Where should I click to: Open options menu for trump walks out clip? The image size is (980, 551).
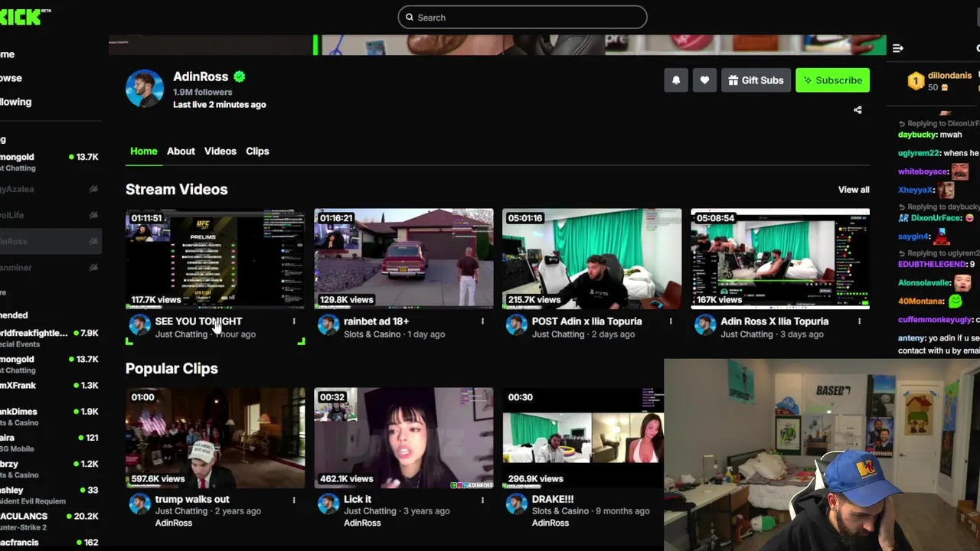294,500
